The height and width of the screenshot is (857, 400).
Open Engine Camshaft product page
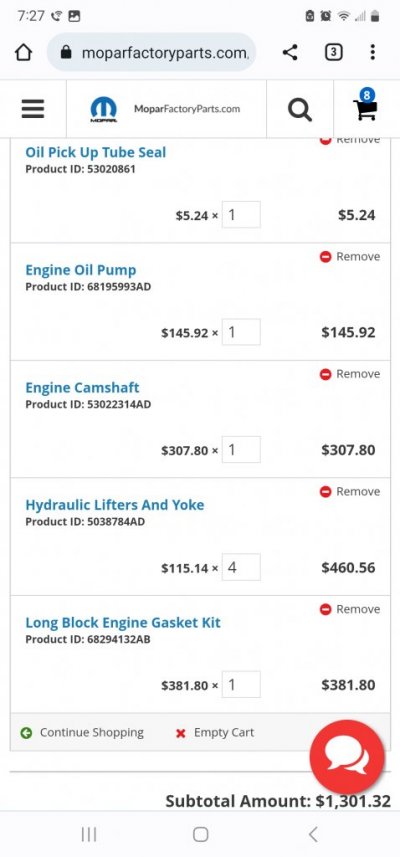(83, 388)
